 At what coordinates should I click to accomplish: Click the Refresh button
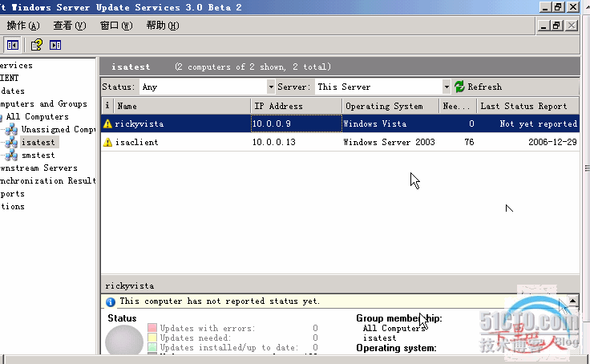(479, 87)
